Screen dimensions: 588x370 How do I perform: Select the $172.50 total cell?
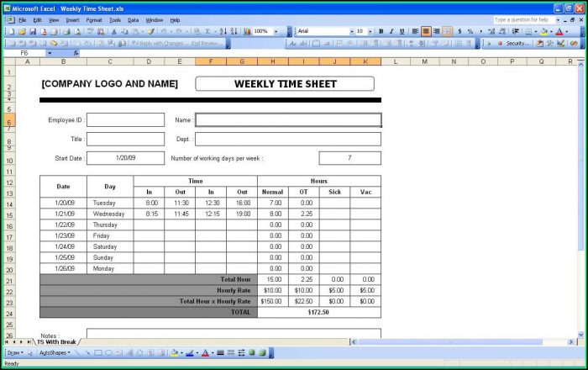318,312
